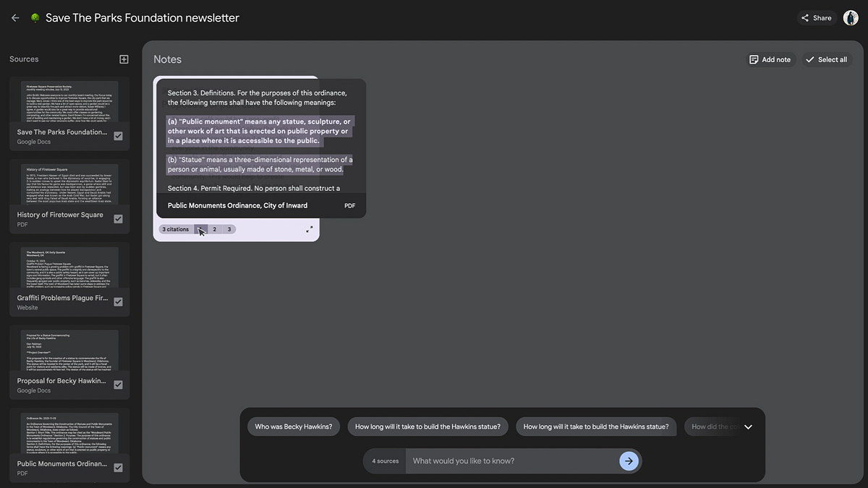The image size is (868, 488).
Task: Uncheck the Public Monuments Ordinance source
Action: point(118,468)
